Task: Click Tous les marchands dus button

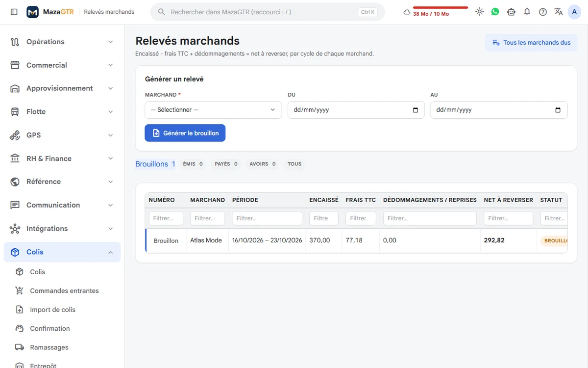Action: 531,43
